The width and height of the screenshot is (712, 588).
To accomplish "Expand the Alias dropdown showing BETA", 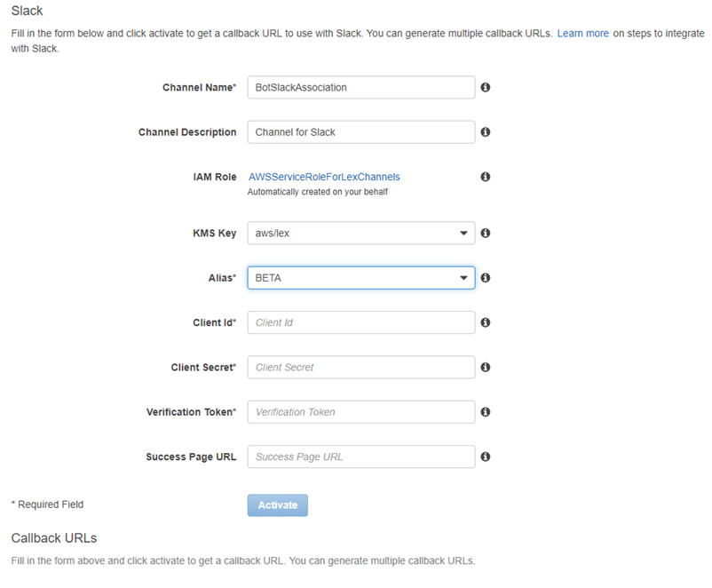I will (x=360, y=278).
